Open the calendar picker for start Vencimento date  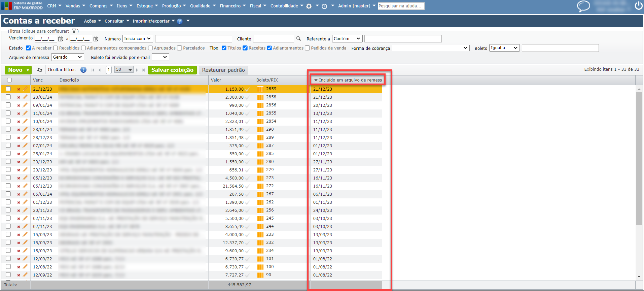(61, 39)
